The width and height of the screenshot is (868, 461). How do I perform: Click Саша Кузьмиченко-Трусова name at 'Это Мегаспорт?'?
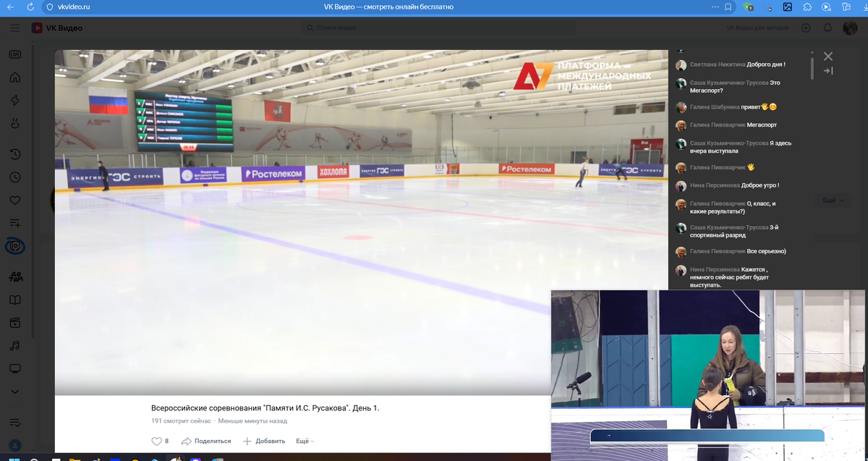(729, 83)
